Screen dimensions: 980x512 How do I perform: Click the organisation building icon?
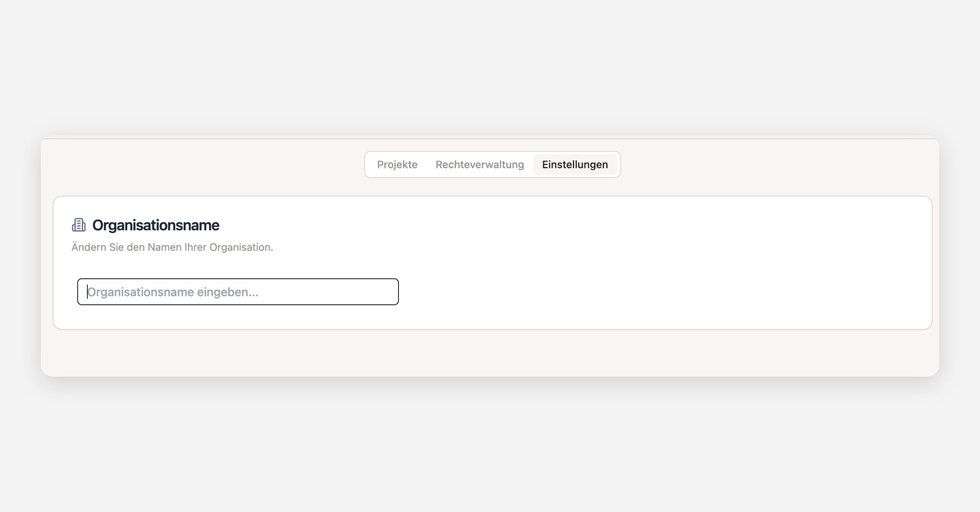(x=79, y=225)
